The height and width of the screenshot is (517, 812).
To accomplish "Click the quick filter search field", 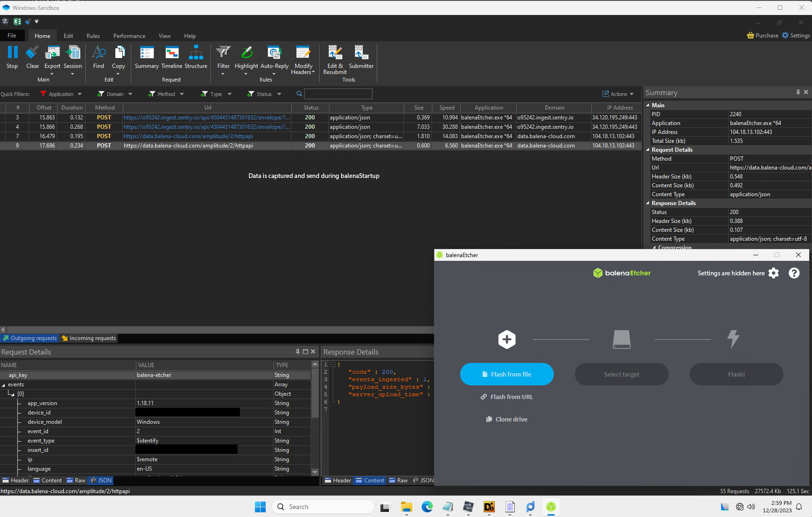I will click(x=338, y=94).
